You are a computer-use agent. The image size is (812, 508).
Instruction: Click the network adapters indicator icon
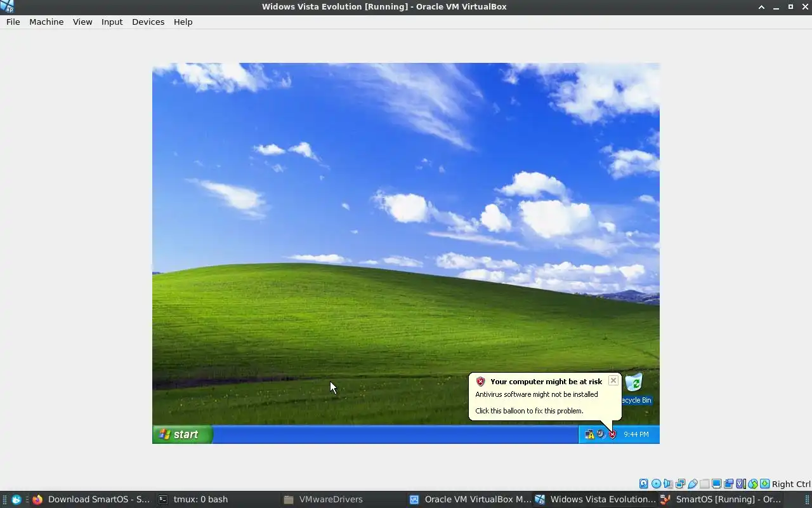pyautogui.click(x=680, y=484)
